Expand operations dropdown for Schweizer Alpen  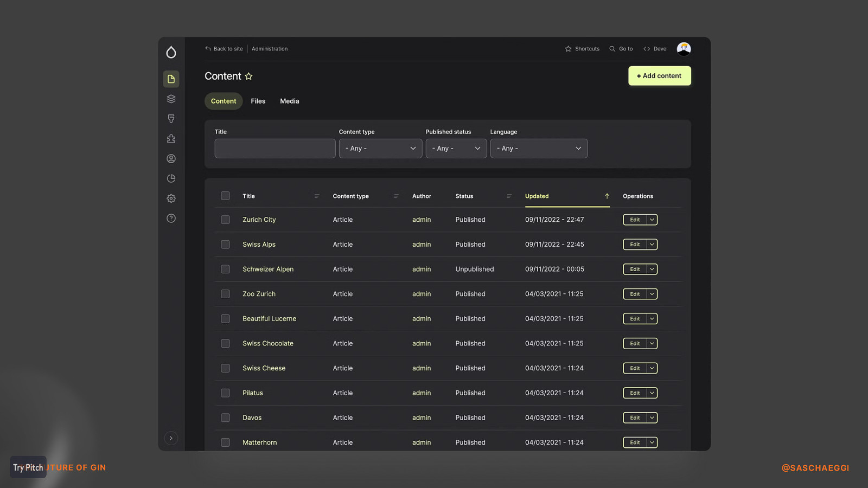652,269
